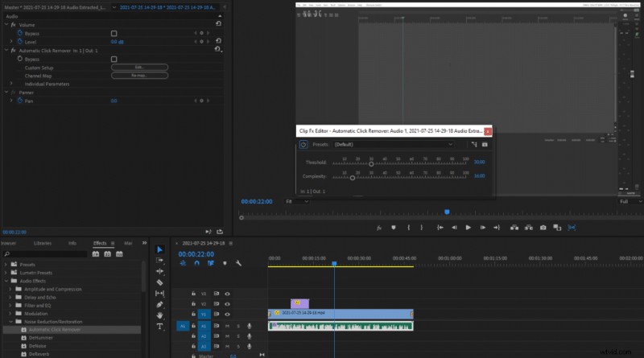Screen dimensions: 644x358
Task: Toggle V3 track output eye
Action: click(x=227, y=294)
